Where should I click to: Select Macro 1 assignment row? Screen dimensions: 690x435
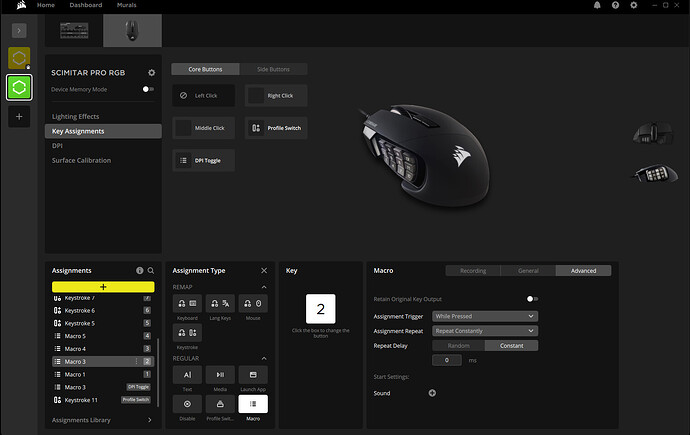click(x=103, y=374)
